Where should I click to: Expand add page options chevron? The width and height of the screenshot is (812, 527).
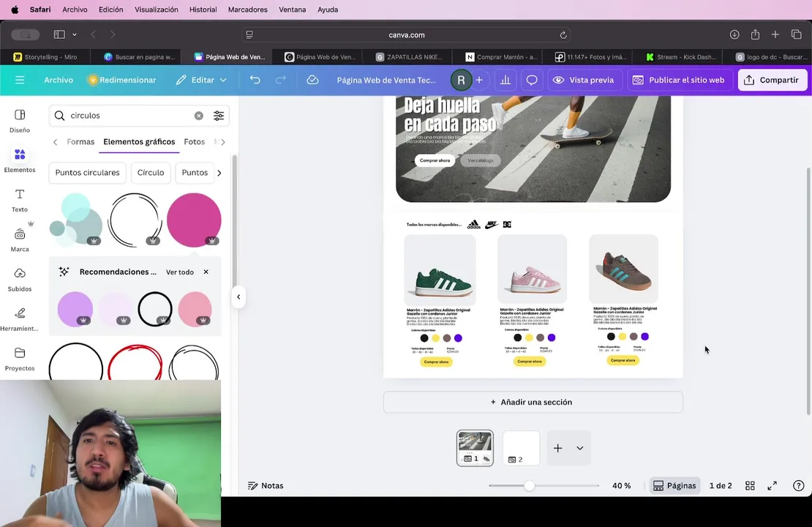(580, 448)
